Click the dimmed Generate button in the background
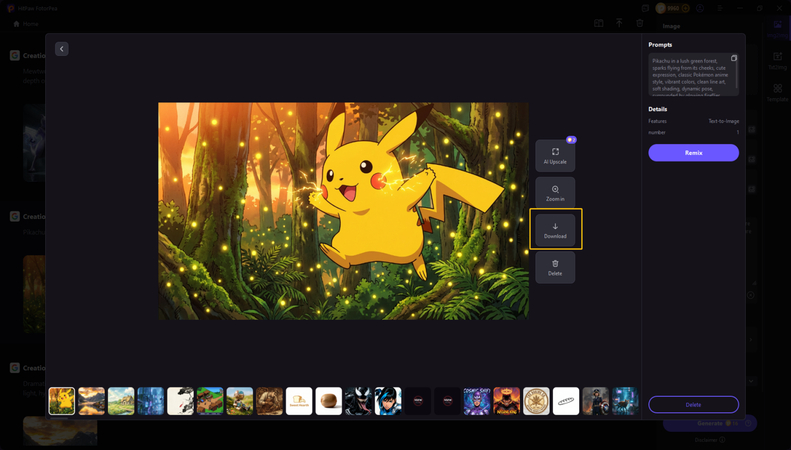791x450 pixels. 710,424
